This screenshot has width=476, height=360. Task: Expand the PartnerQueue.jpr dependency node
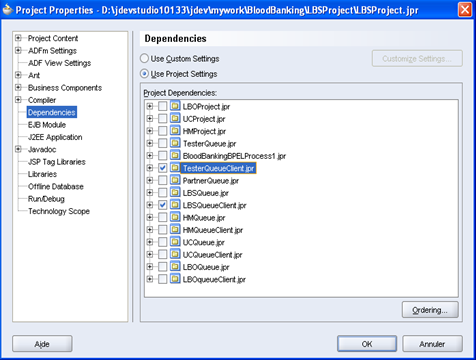(x=150, y=180)
